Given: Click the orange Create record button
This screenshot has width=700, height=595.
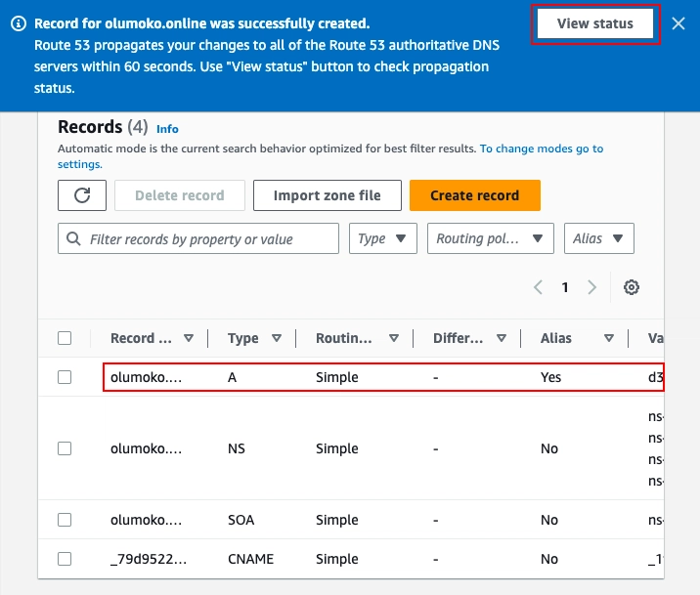Looking at the screenshot, I should coord(474,195).
